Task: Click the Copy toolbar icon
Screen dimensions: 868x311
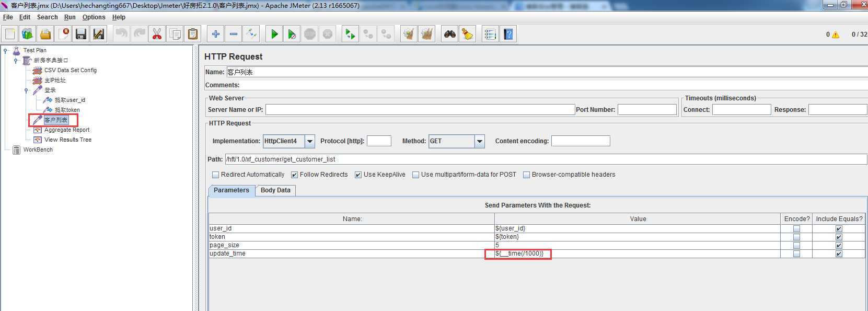Action: coord(175,34)
